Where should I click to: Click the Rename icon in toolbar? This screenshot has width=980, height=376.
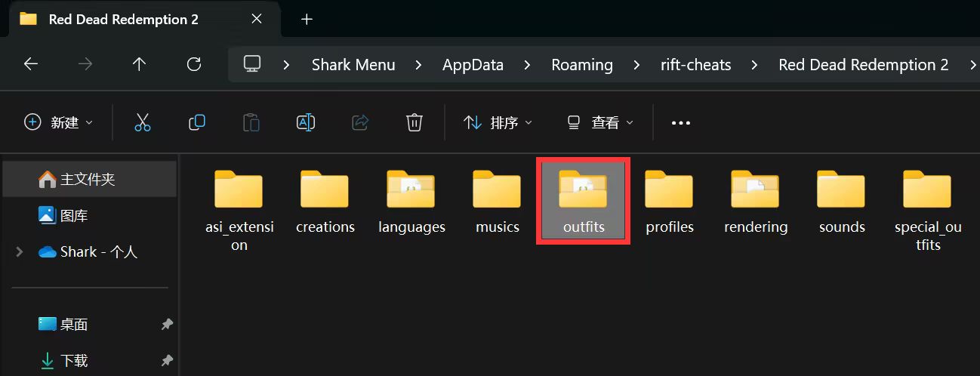[x=306, y=122]
